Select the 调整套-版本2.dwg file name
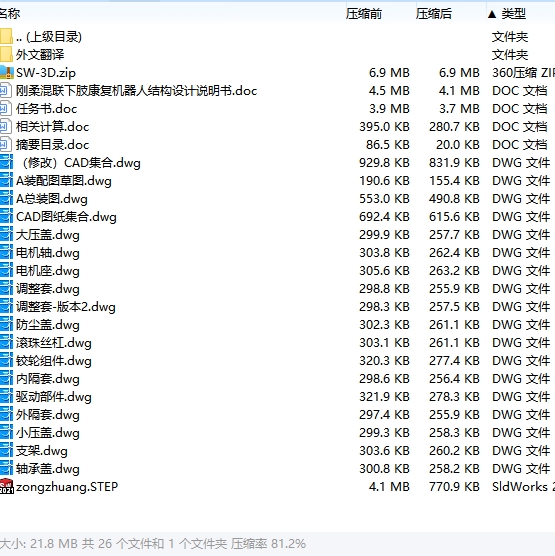The height and width of the screenshot is (556, 555). (66, 307)
